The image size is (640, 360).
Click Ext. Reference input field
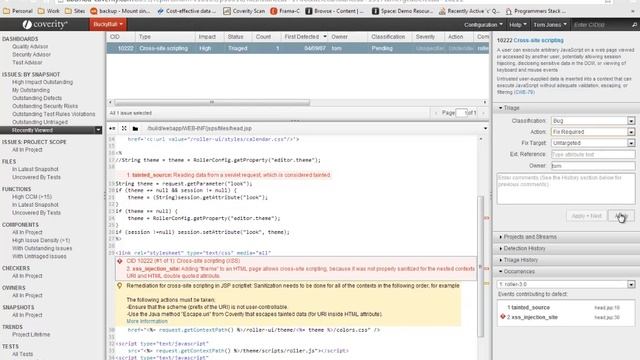[593, 154]
